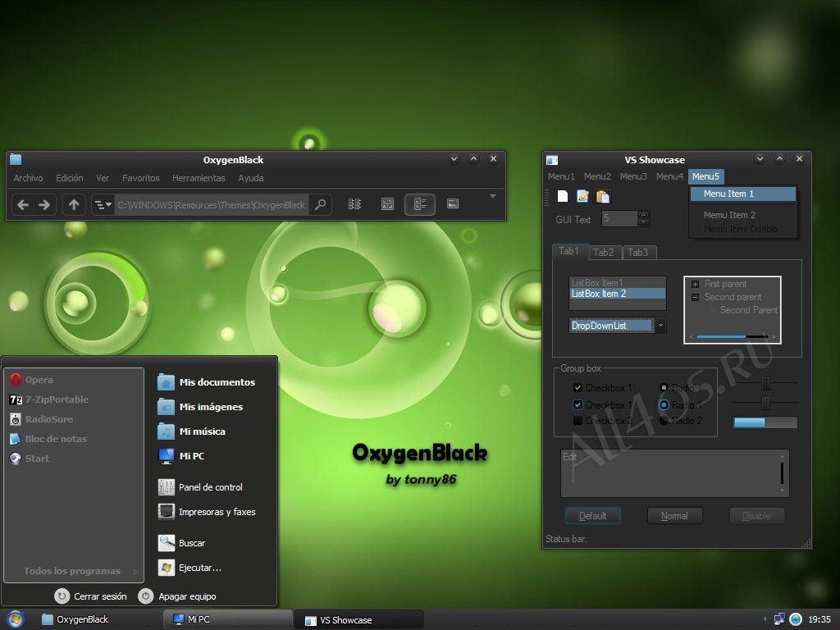This screenshot has height=630, width=840.
Task: Open Mi música folder
Action: point(192,431)
